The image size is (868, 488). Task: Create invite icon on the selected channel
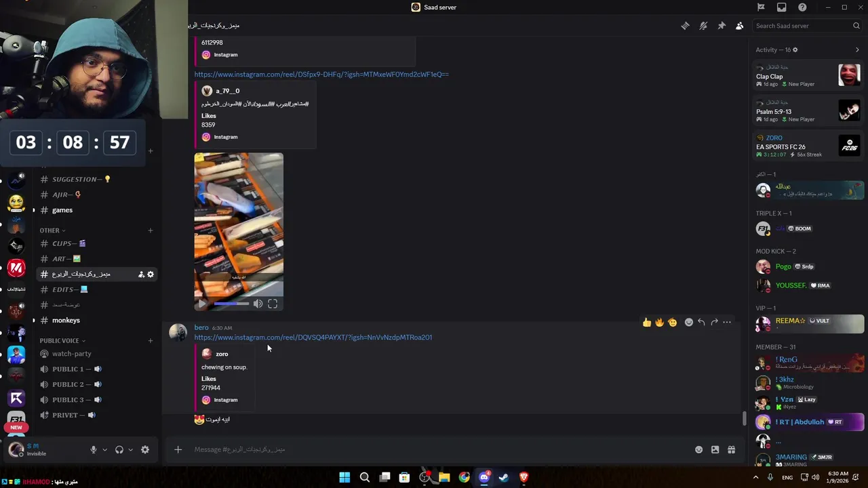[x=141, y=274]
